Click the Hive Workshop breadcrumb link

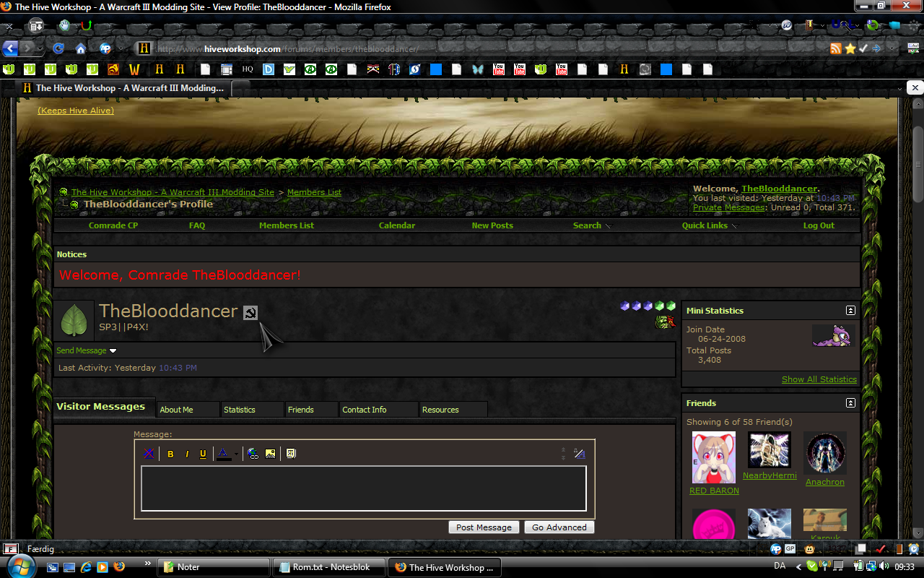point(173,192)
